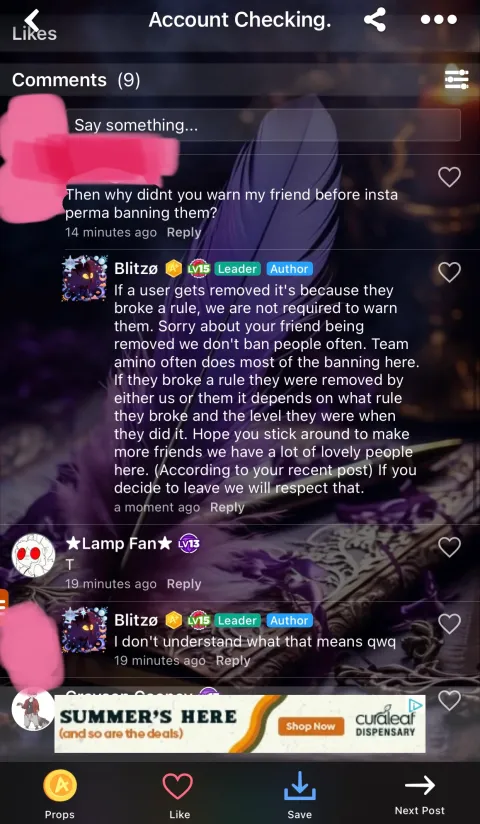Like Blitzø's long rule explanation reply

point(450,272)
